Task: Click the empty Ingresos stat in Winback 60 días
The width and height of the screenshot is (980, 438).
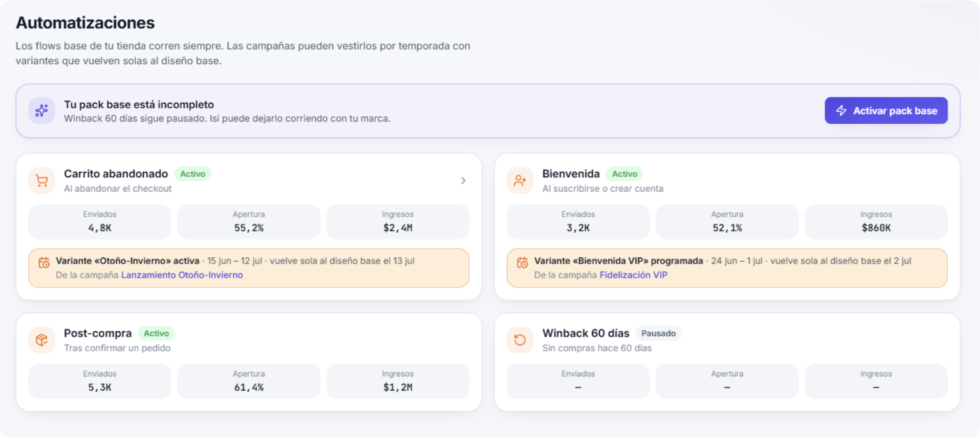Action: (876, 381)
